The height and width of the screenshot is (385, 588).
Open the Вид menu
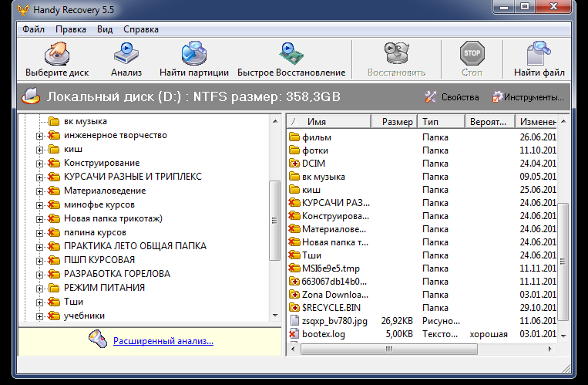click(105, 29)
